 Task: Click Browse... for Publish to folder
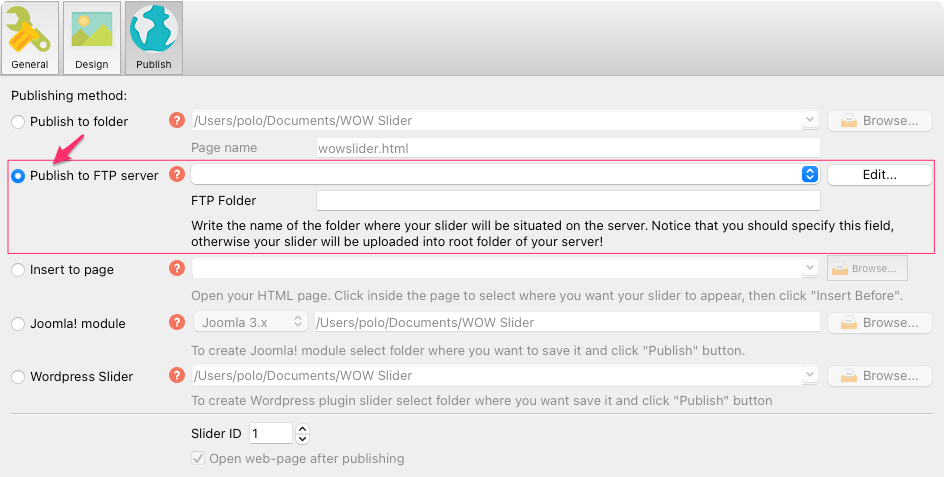tap(879, 121)
